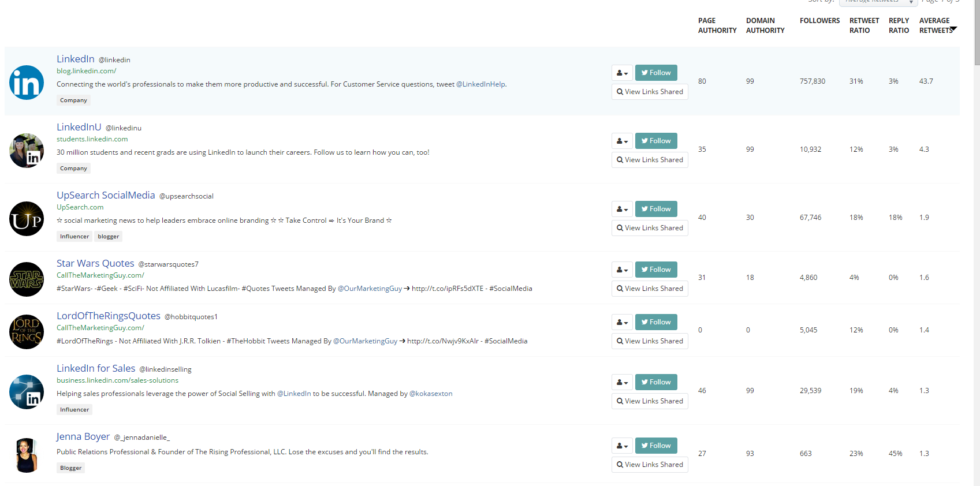Sort by Domain Authority column header

765,25
